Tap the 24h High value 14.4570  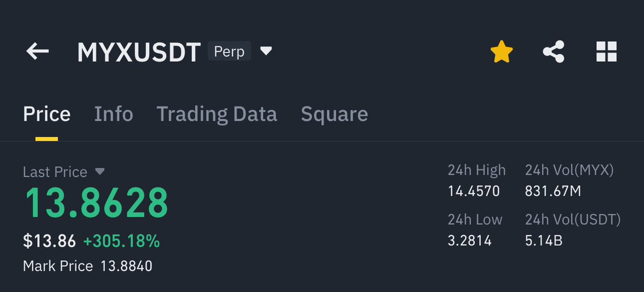[x=474, y=191]
